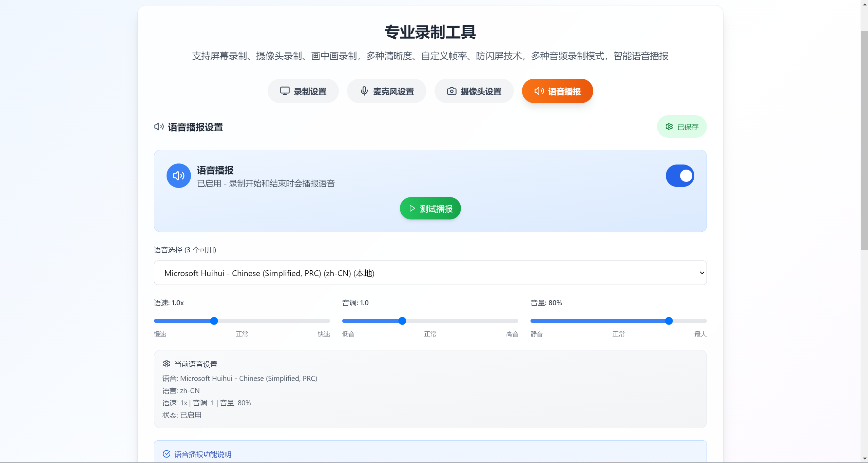
Task: Click the camera icon in 摄像头设置 tab
Action: coord(451,91)
